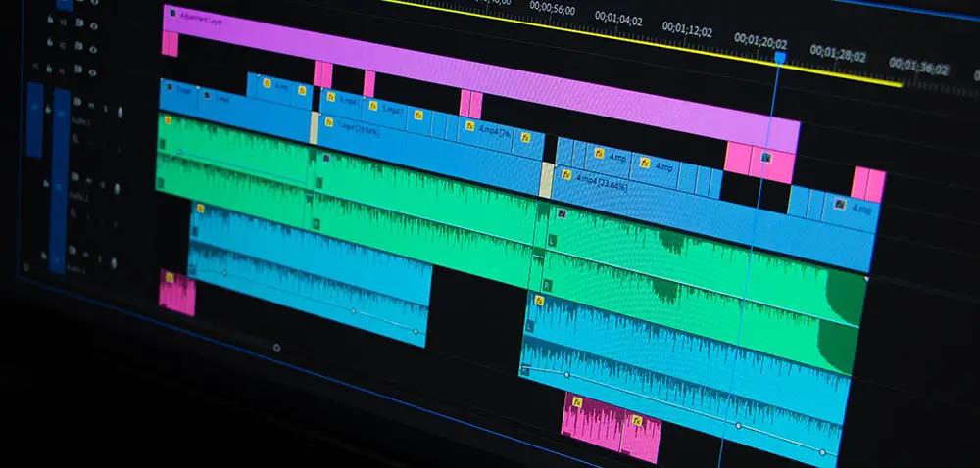Enable voice-over microphone on Audio 1 track
This screenshot has height=468, width=980.
120,113
